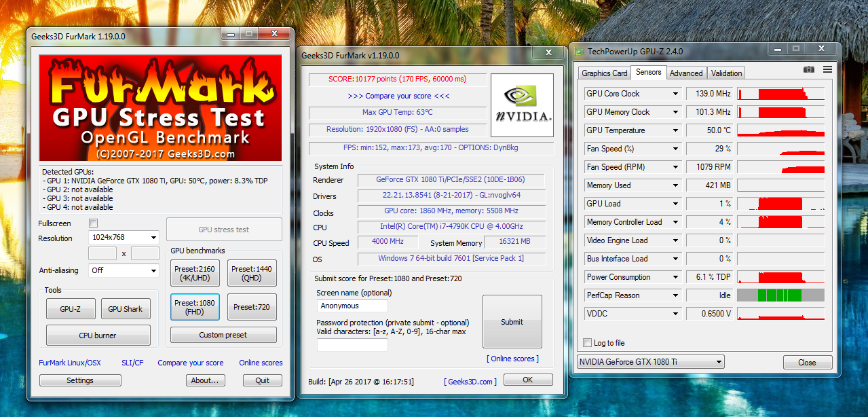The height and width of the screenshot is (417, 868).
Task: Open the Anti-aliasing dropdown
Action: tap(124, 270)
